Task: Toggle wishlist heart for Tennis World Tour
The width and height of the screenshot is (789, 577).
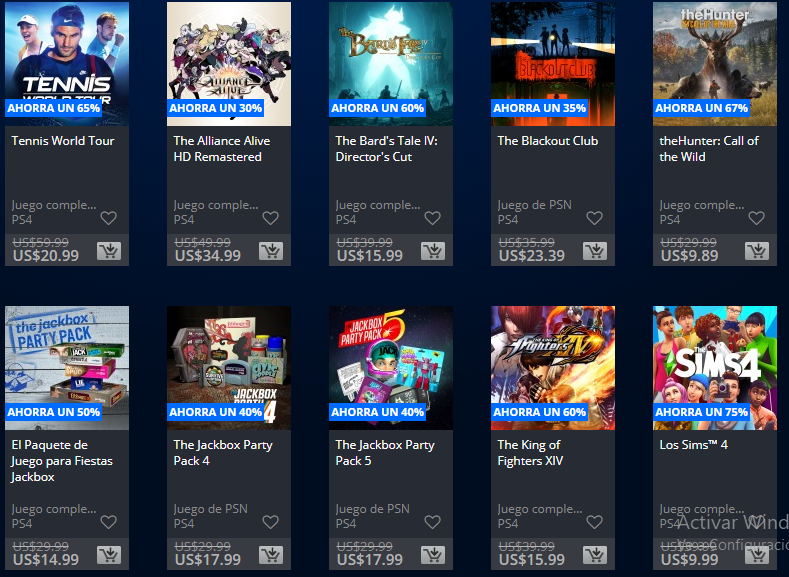Action: pos(109,218)
